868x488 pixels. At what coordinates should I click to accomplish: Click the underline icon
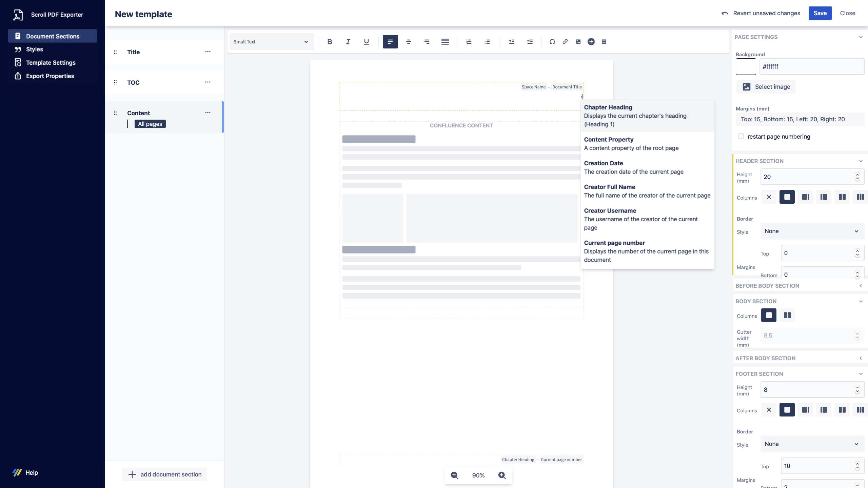(366, 42)
